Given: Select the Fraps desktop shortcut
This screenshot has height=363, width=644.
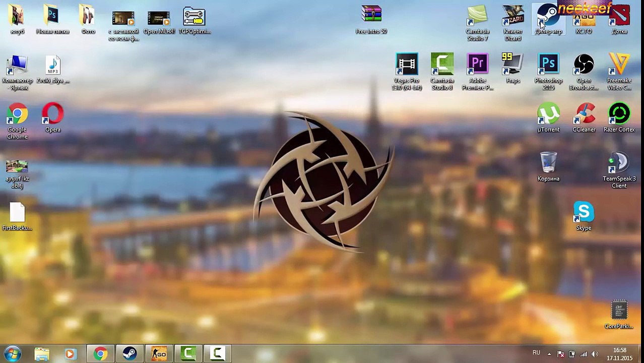Looking at the screenshot, I should pos(513,69).
